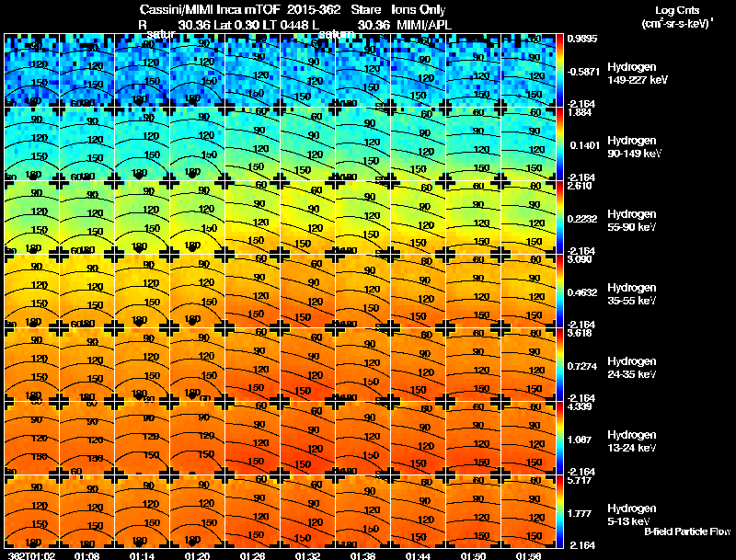Click the 0.9895 color scale value

click(582, 39)
